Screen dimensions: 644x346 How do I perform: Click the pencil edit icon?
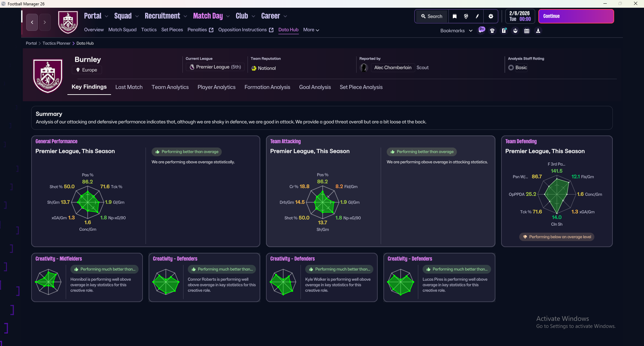(477, 16)
